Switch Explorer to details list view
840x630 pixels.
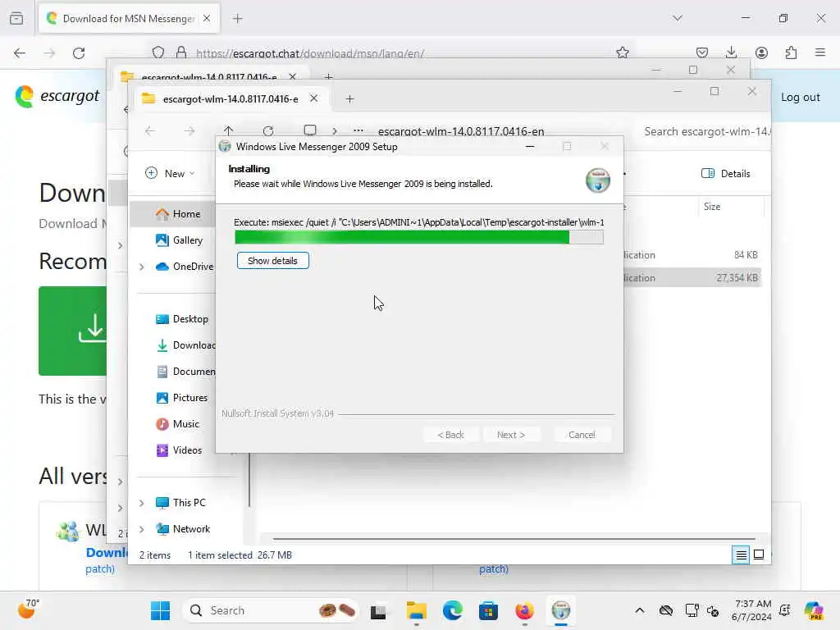coord(741,555)
